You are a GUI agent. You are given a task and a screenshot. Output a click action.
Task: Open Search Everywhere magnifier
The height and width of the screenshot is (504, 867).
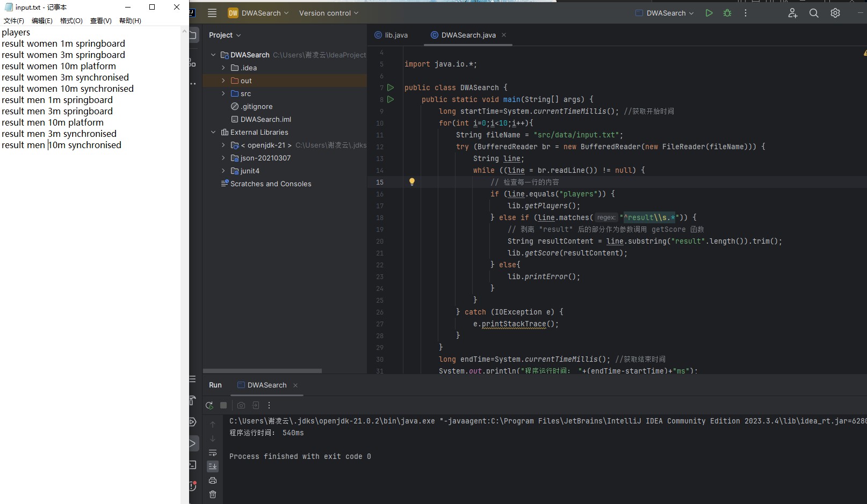click(x=814, y=13)
